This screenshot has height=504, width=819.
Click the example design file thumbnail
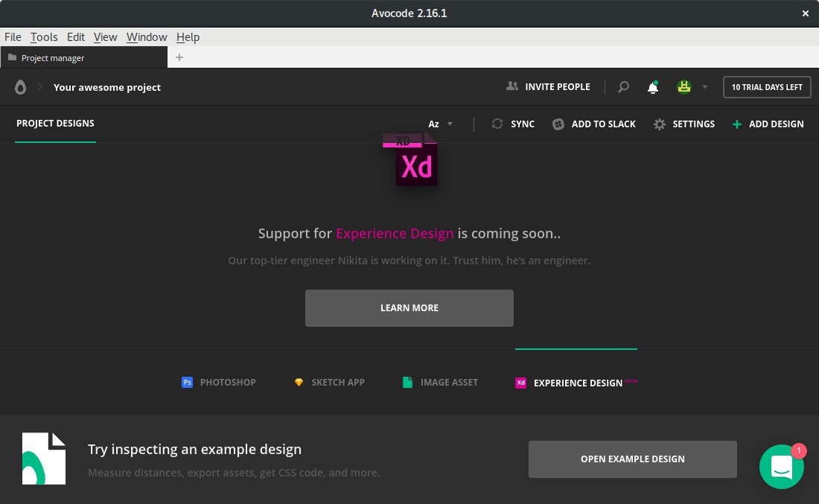(44, 459)
